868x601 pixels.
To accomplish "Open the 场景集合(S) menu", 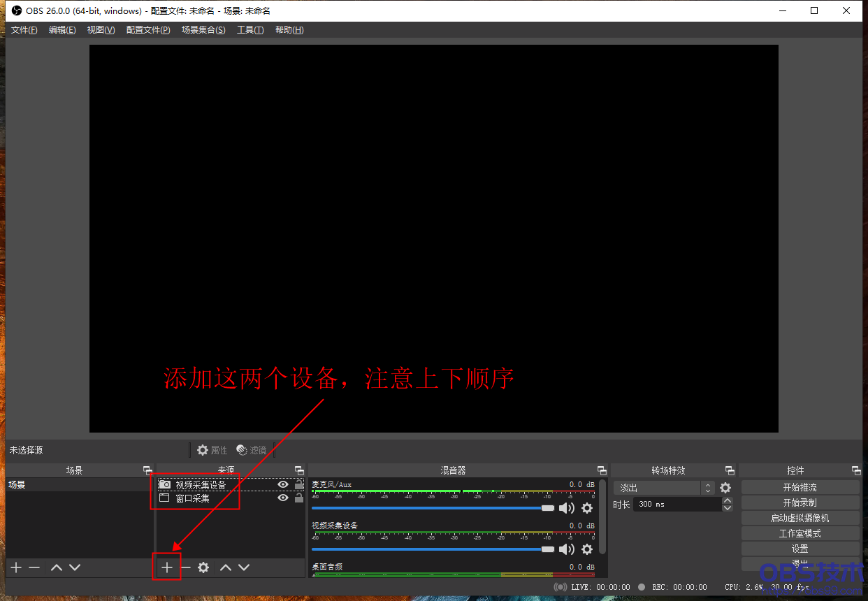I will point(203,30).
